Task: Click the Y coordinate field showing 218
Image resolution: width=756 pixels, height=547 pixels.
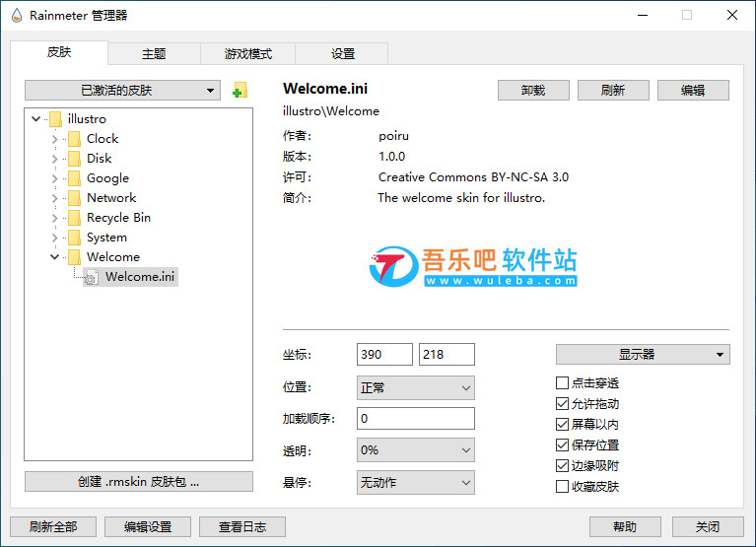Action: pyautogui.click(x=447, y=355)
